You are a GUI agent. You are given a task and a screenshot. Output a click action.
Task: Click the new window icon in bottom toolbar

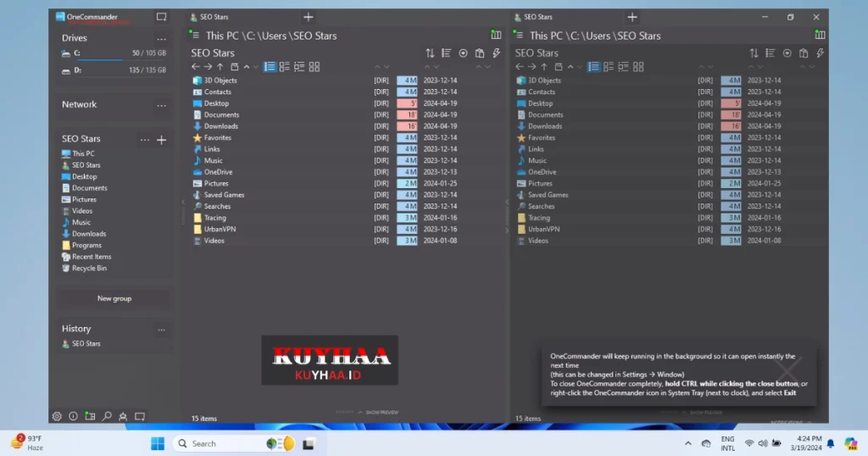click(140, 416)
